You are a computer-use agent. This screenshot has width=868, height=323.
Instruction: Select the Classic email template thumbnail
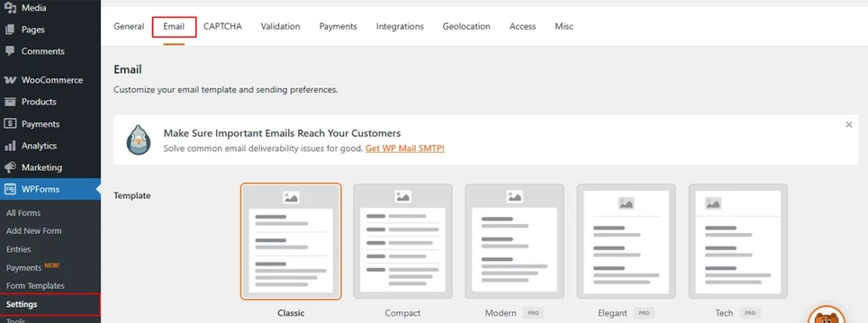click(x=291, y=241)
